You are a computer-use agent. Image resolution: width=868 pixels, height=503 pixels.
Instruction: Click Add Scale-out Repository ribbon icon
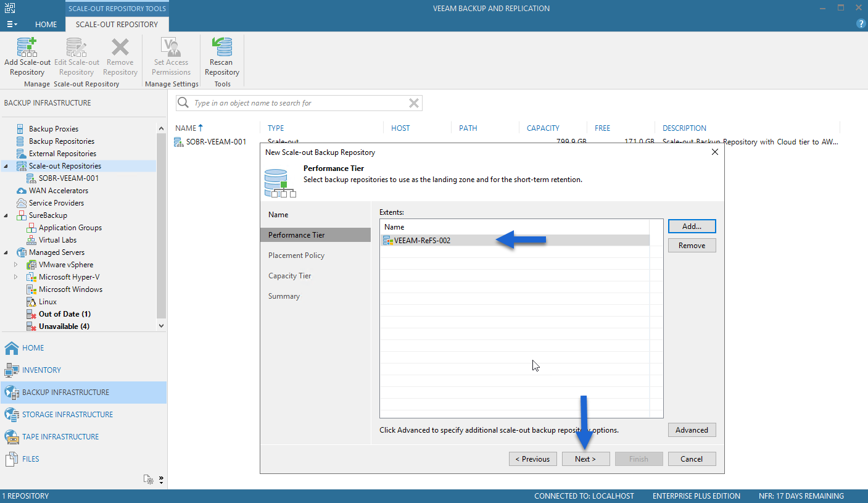(x=27, y=57)
